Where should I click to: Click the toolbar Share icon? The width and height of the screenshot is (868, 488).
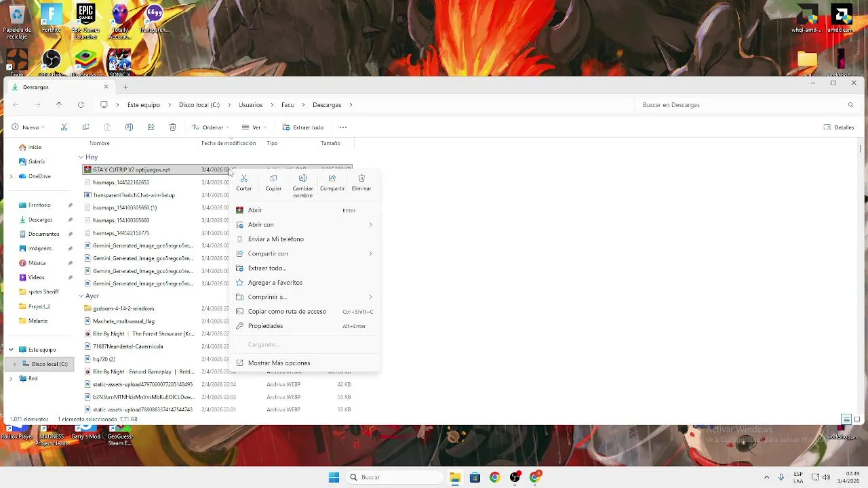(x=151, y=127)
